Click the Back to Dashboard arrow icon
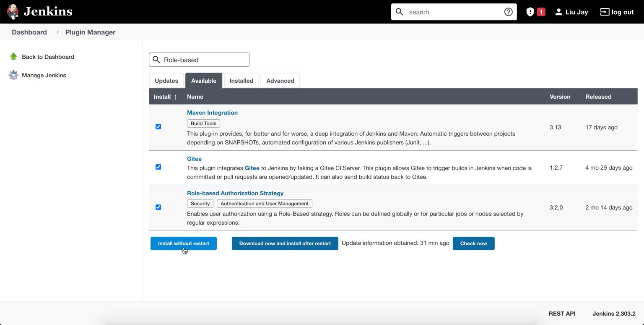 13,56
